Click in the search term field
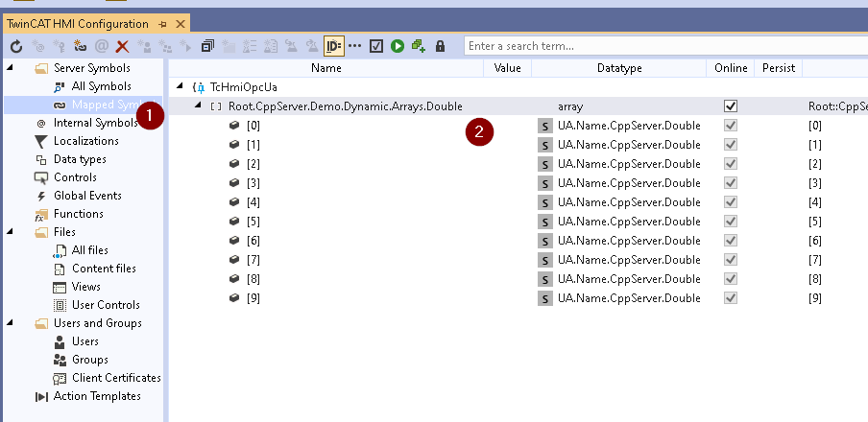Viewport: 868px width, 422px height. (665, 46)
